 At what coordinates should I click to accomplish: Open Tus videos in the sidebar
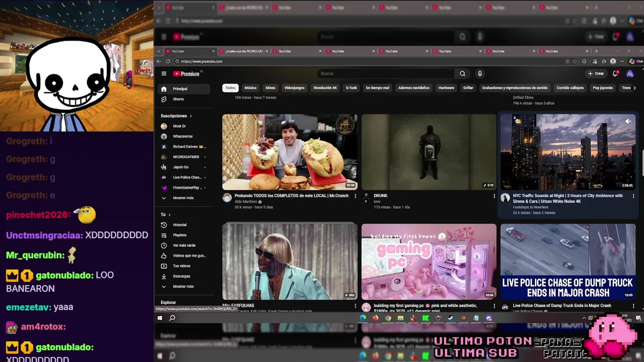183,265
